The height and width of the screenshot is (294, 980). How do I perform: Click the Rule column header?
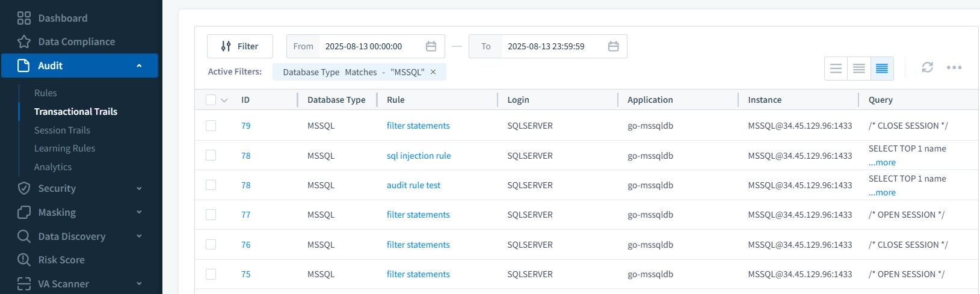(x=395, y=100)
